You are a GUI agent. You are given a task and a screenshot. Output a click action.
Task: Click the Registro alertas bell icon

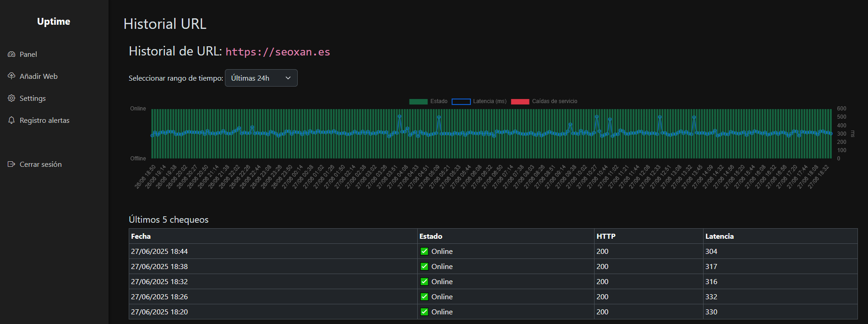click(x=11, y=120)
